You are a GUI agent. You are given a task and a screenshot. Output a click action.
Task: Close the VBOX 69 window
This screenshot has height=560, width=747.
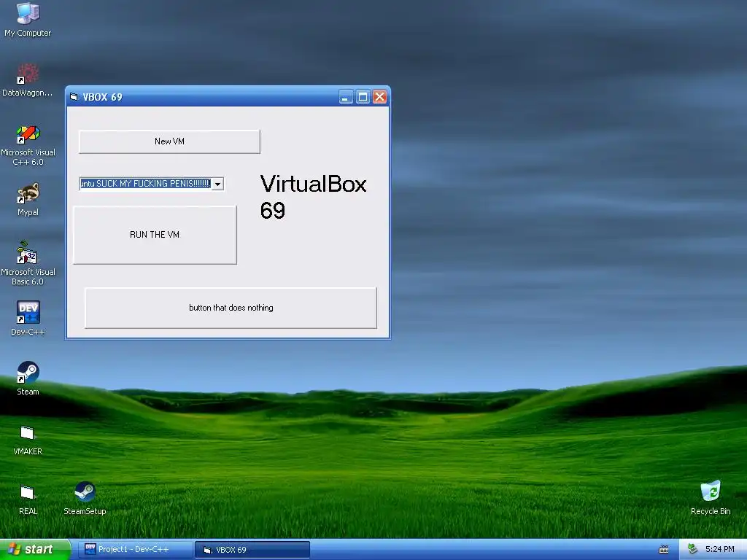pos(379,97)
